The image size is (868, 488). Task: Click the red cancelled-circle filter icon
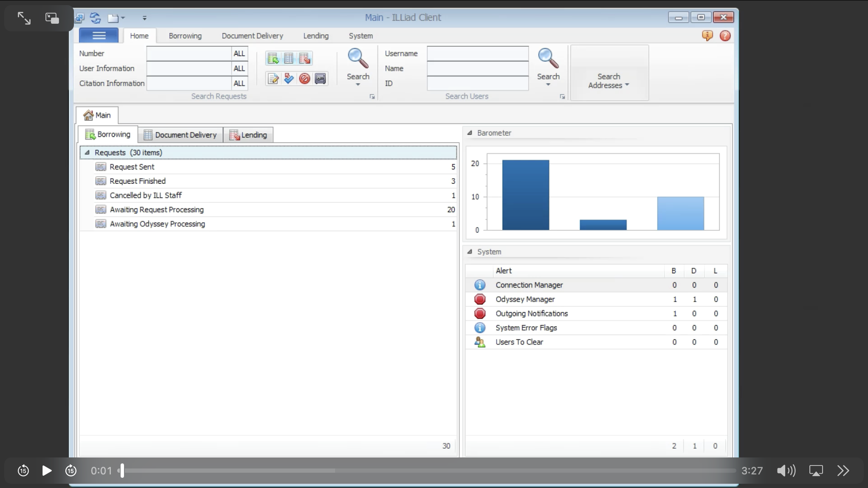tap(304, 79)
